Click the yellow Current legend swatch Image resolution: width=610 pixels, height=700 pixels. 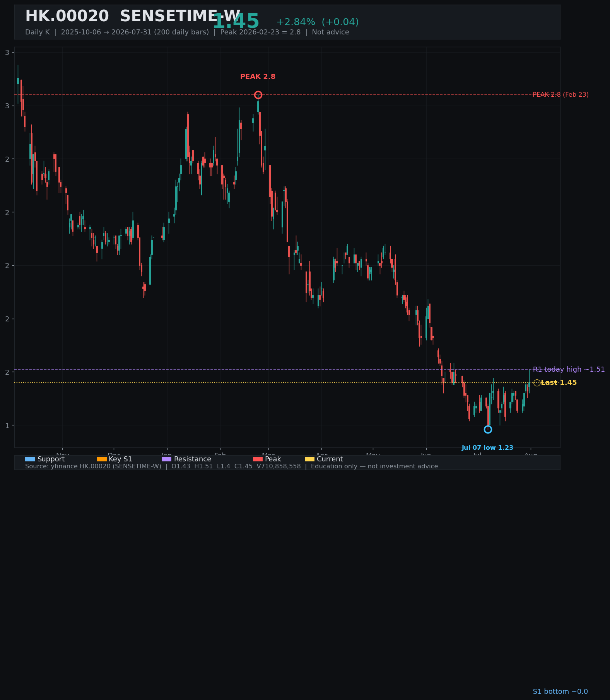click(x=309, y=459)
